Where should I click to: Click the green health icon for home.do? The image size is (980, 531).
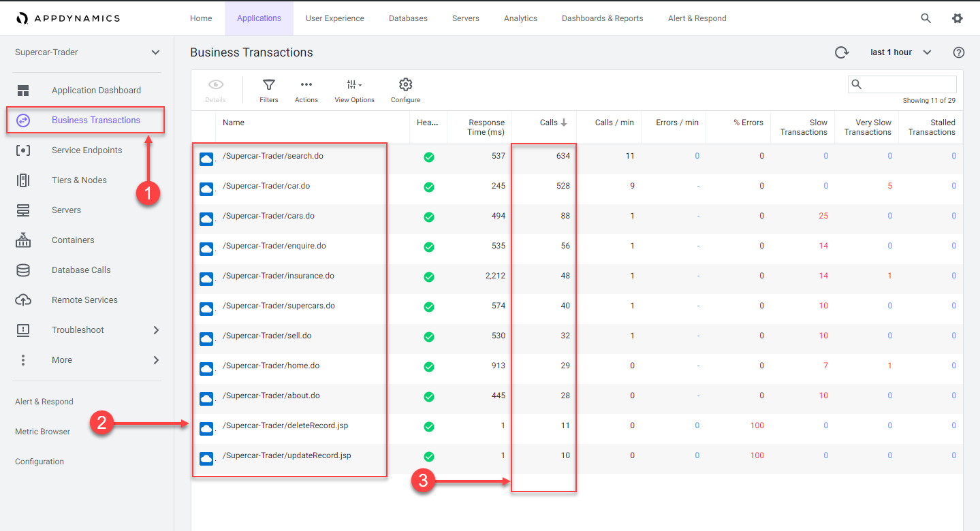(x=429, y=367)
